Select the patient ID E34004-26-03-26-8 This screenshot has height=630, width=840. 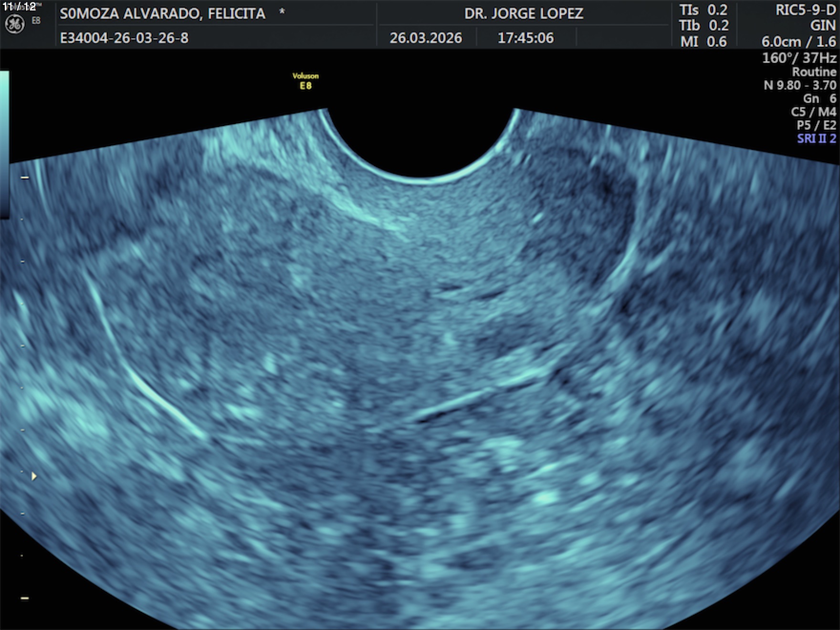[124, 38]
